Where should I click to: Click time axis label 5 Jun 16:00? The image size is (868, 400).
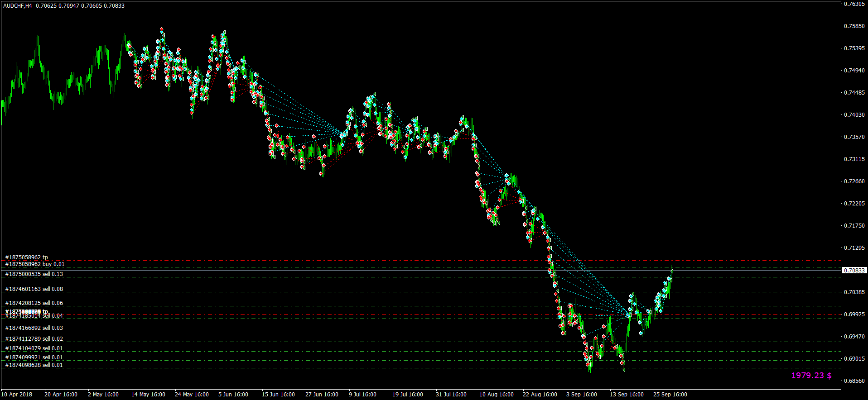[x=233, y=395]
